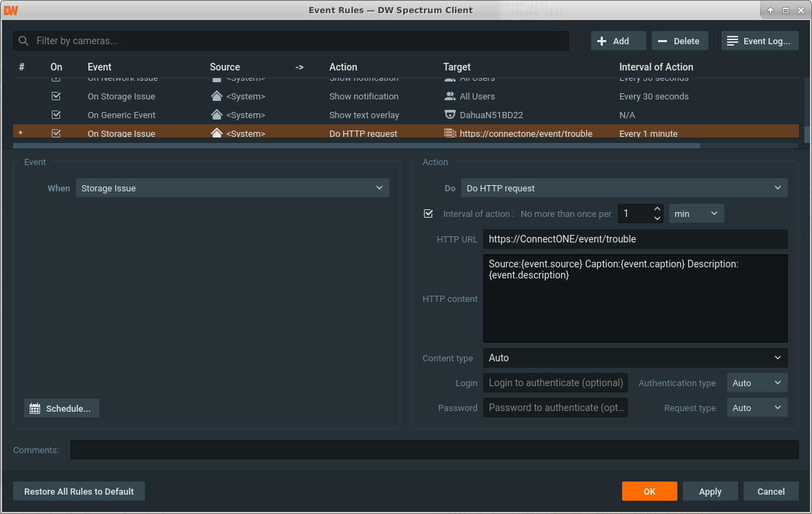Uncheck the highlighted Do HTTP request rule

click(57, 133)
